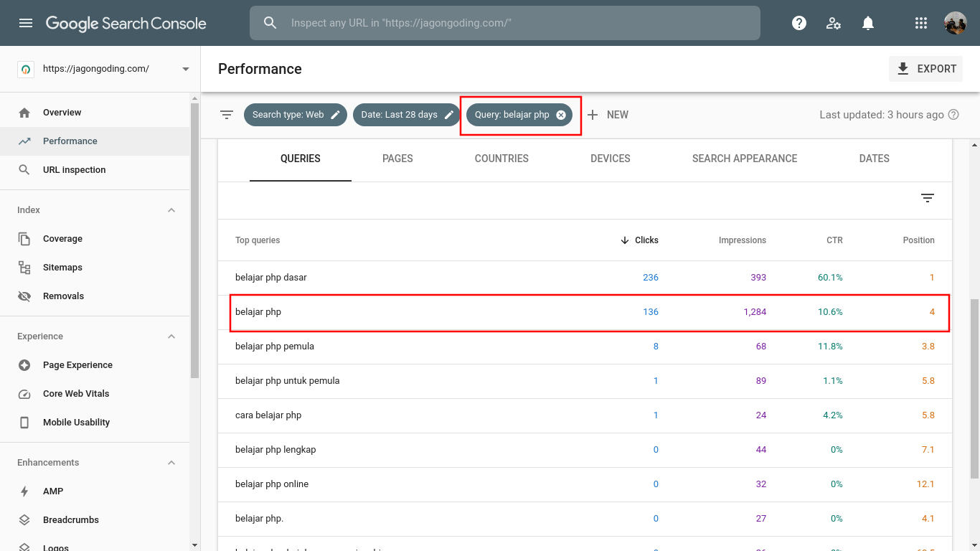The height and width of the screenshot is (551, 980).
Task: Collapse the Experience section
Action: (x=171, y=336)
